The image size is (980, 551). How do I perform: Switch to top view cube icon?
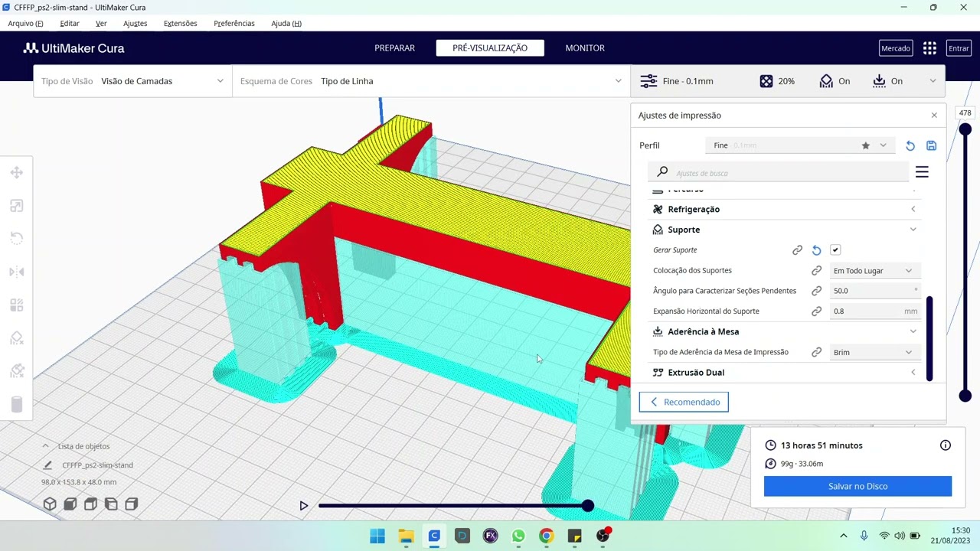91,504
